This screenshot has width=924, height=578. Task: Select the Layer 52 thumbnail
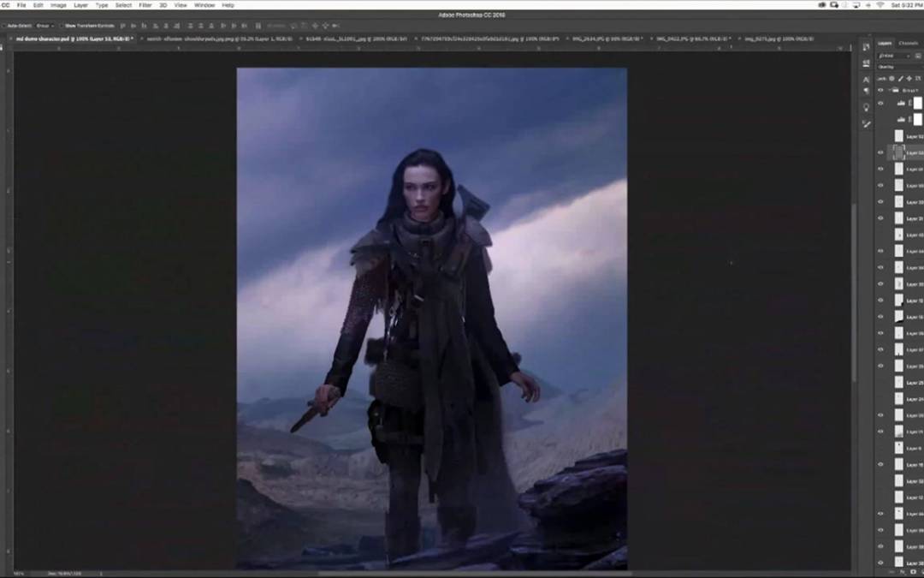pos(898,136)
